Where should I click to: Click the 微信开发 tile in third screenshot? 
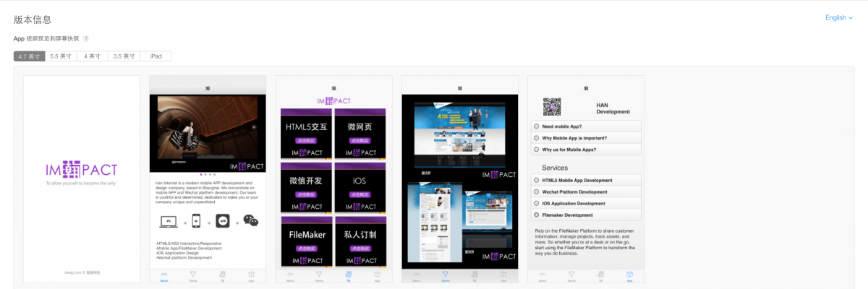[307, 187]
